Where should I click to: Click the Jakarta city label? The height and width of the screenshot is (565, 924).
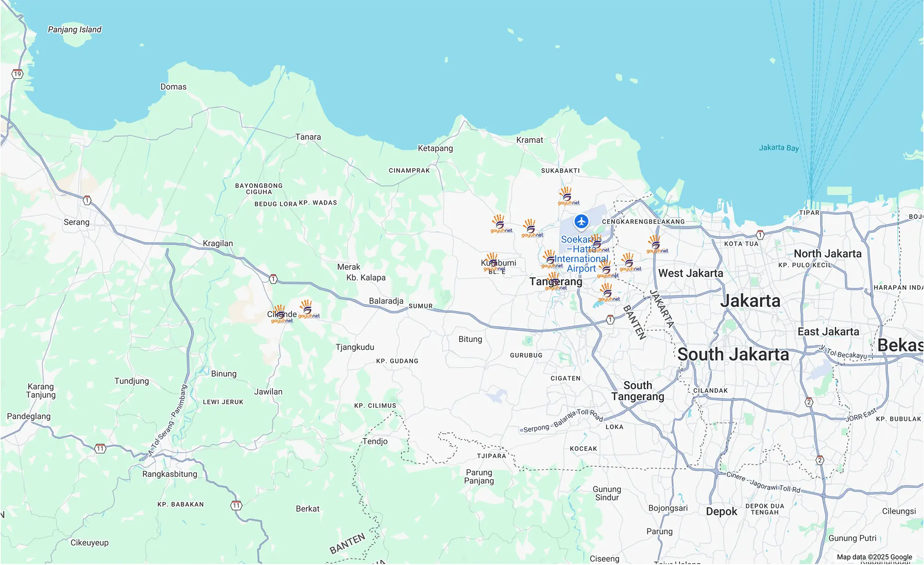click(x=750, y=301)
